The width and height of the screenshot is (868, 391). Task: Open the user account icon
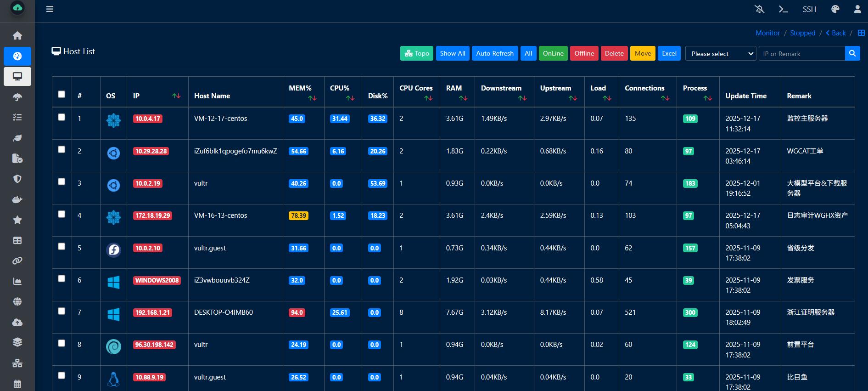click(x=857, y=9)
